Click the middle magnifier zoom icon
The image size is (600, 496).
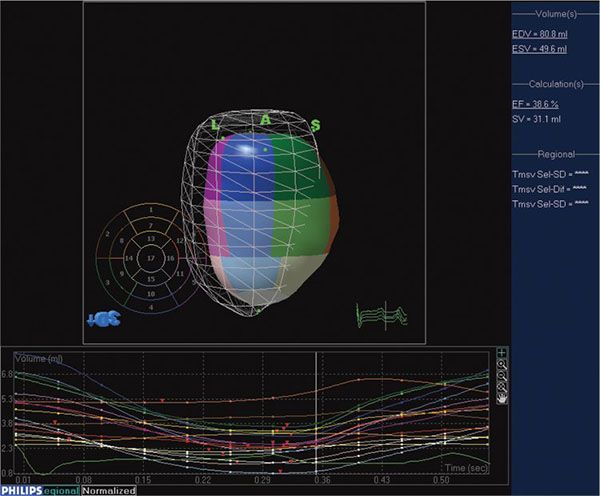[503, 375]
